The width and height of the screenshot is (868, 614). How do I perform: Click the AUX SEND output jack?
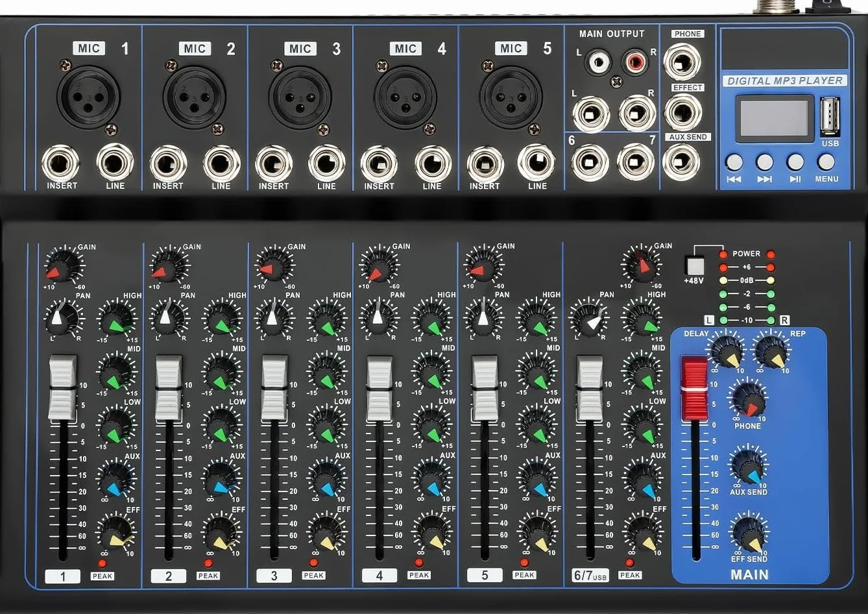(681, 162)
